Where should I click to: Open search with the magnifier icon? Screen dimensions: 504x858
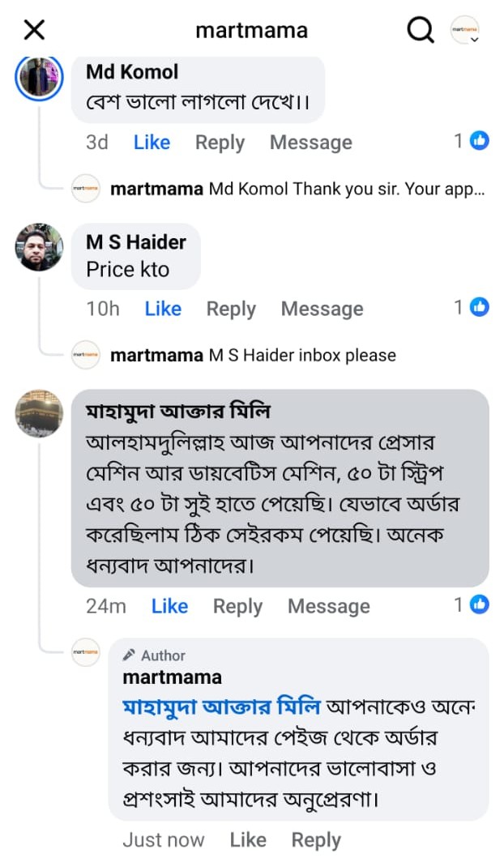click(x=420, y=31)
